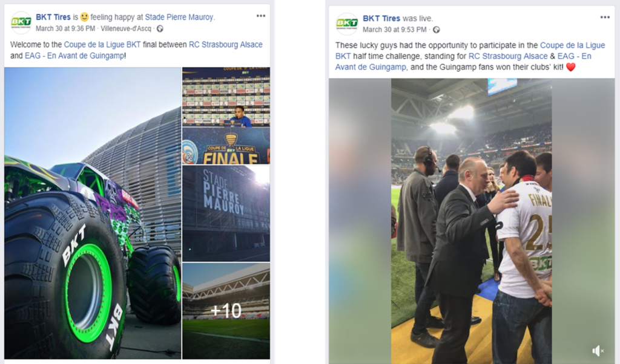Screen dimensions: 620x364
Task: Open the live video post's three-dot menu
Action: click(605, 17)
